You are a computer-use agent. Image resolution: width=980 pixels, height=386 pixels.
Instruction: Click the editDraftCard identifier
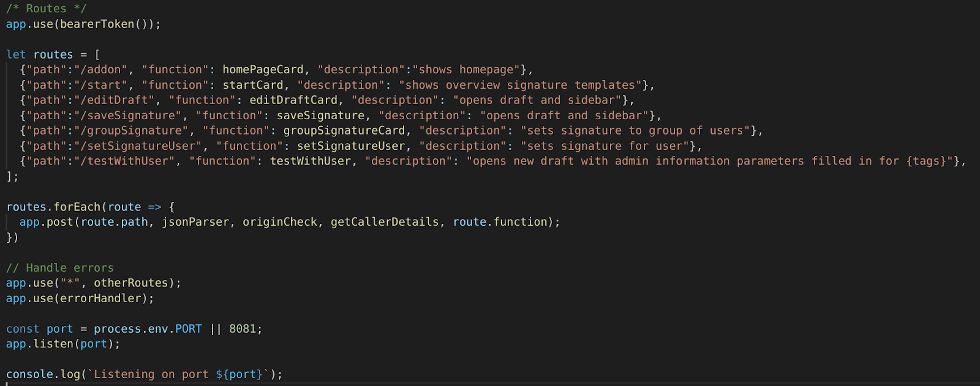click(x=293, y=100)
